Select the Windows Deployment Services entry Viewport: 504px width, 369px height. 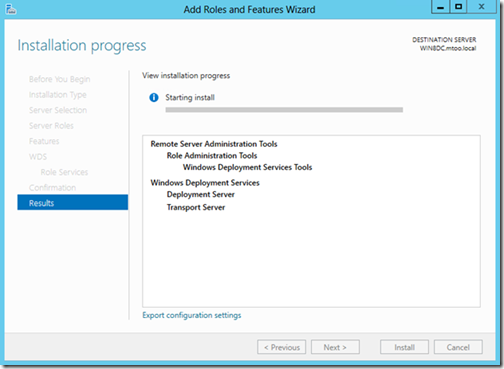pyautogui.click(x=205, y=183)
